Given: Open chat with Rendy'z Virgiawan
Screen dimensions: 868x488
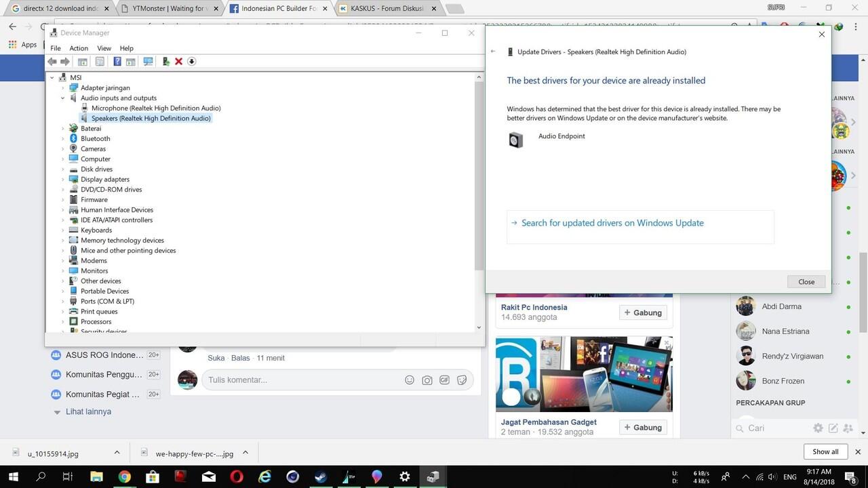Looking at the screenshot, I should pyautogui.click(x=793, y=356).
